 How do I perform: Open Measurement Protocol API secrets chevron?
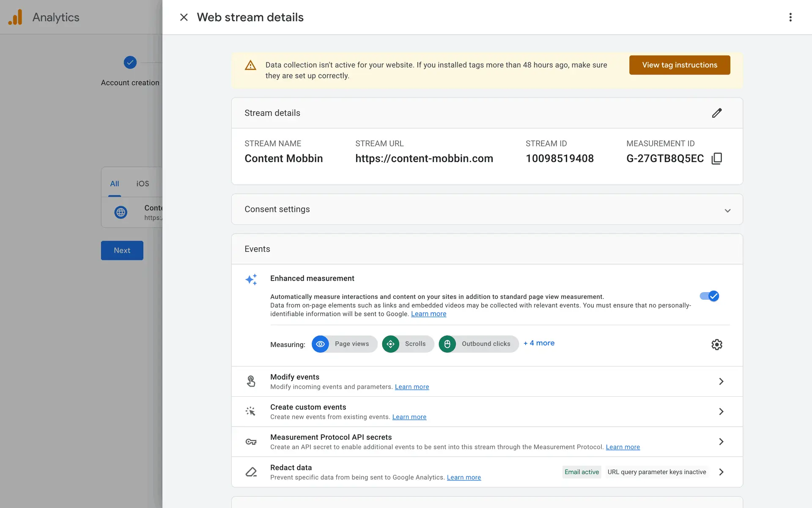pos(721,442)
